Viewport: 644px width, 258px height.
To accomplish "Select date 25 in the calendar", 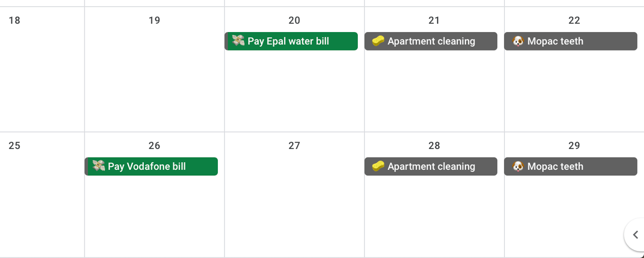I will [15, 146].
